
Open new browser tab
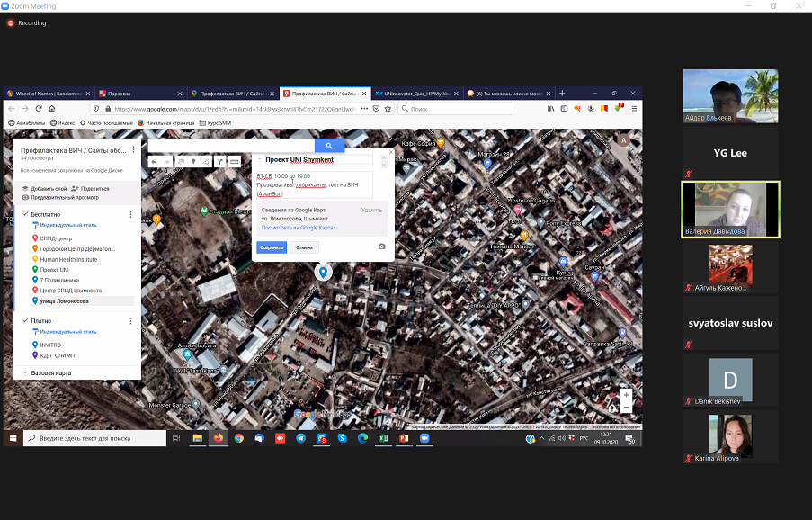click(x=562, y=94)
